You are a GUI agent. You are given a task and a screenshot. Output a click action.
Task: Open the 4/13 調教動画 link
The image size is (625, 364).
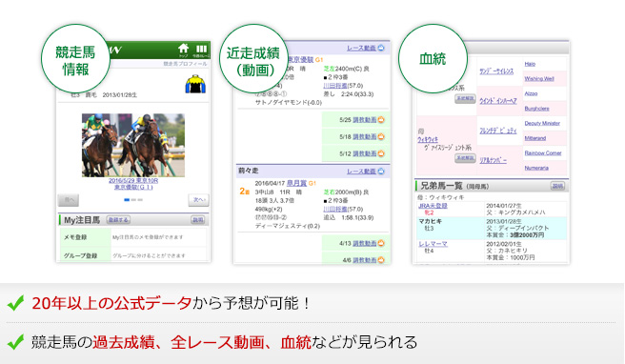point(364,243)
